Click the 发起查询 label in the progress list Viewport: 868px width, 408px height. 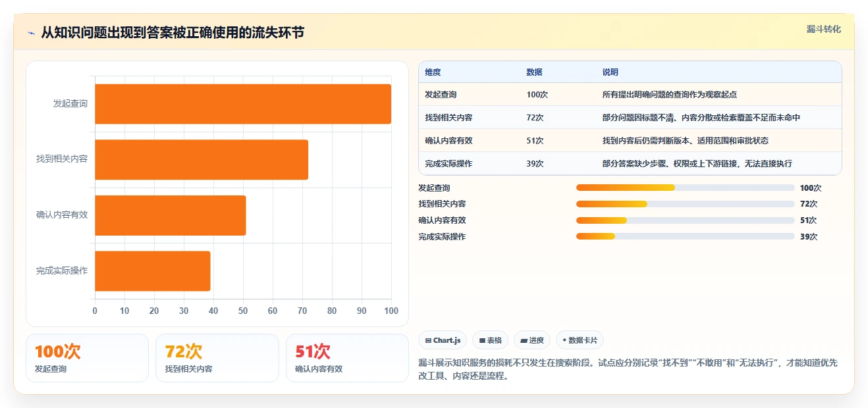tap(434, 188)
